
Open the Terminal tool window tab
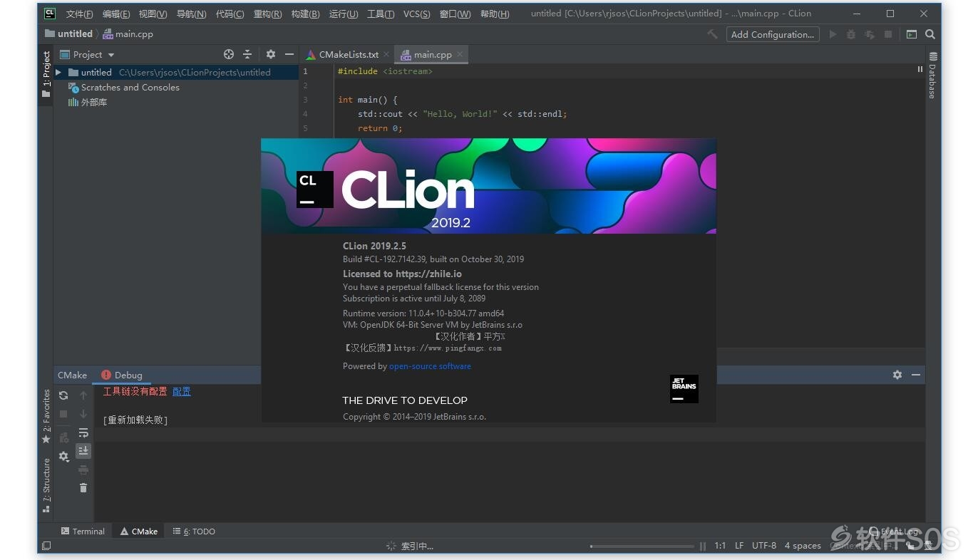tap(83, 532)
